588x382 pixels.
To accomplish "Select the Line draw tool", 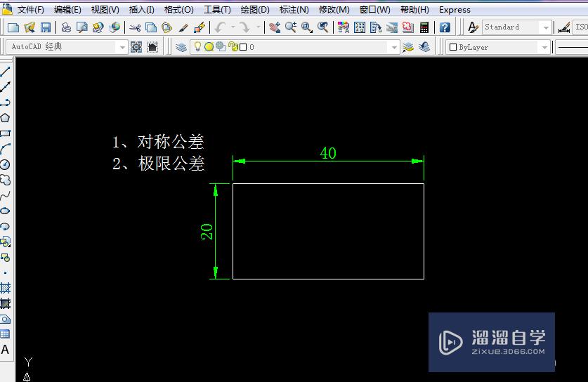I will pos(5,71).
